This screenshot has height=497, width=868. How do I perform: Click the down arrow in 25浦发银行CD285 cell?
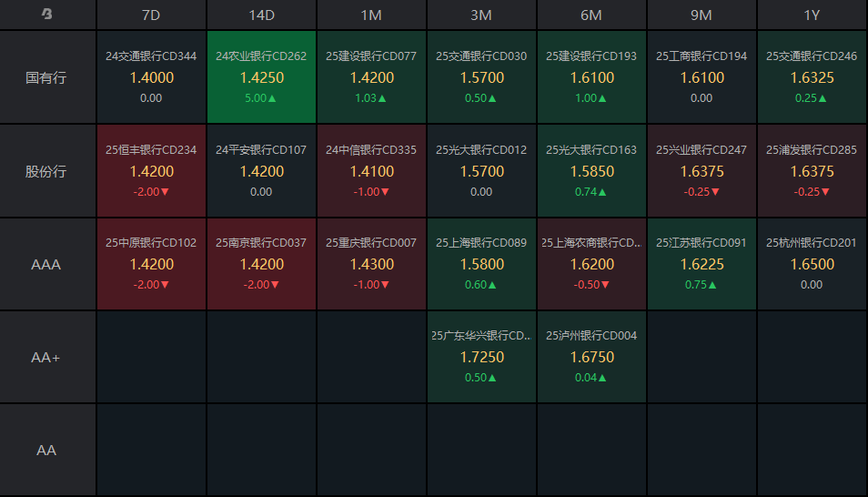[826, 192]
